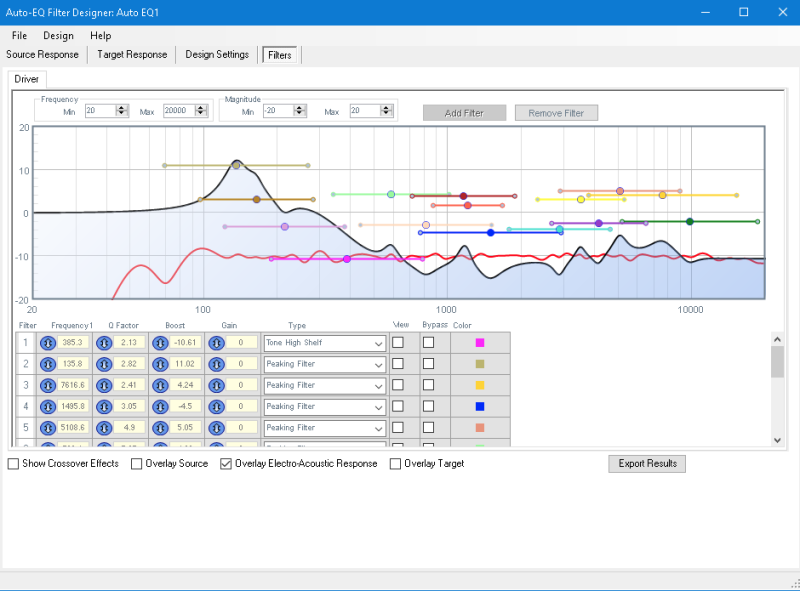Click the Frequency1 adjust knob for filter 5
Viewport: 800px width, 591px height.
48,428
